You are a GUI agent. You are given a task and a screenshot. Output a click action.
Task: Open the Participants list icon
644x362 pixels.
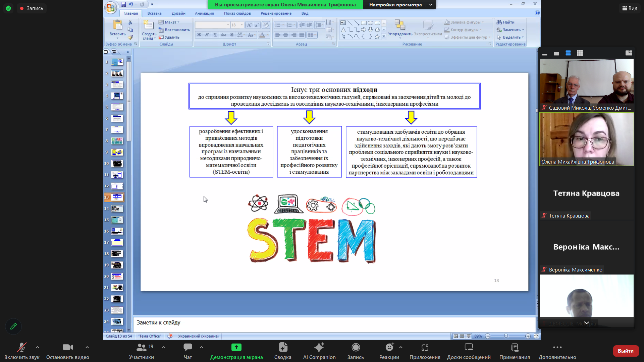tap(142, 348)
